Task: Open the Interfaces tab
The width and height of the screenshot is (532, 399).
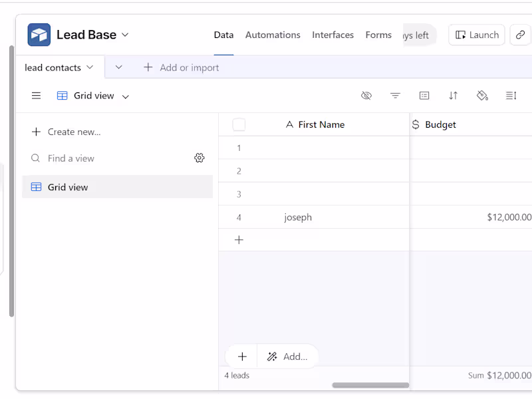Action: (332, 35)
